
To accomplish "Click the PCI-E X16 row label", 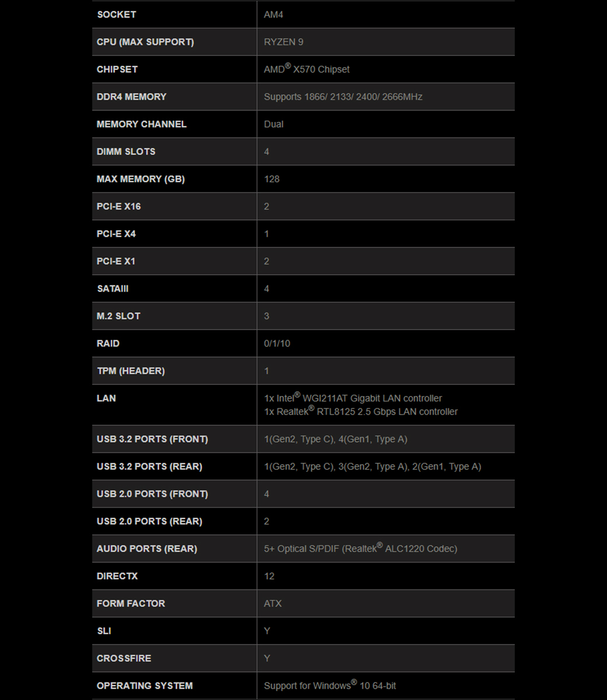I will tap(118, 206).
